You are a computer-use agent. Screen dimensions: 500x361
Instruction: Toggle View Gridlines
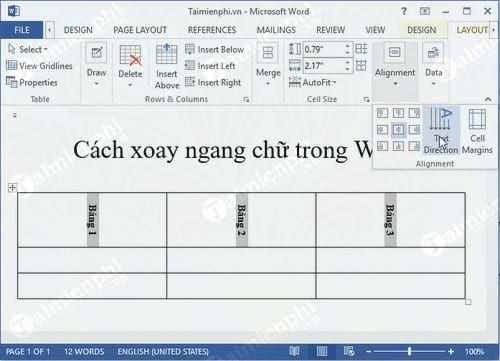point(39,66)
